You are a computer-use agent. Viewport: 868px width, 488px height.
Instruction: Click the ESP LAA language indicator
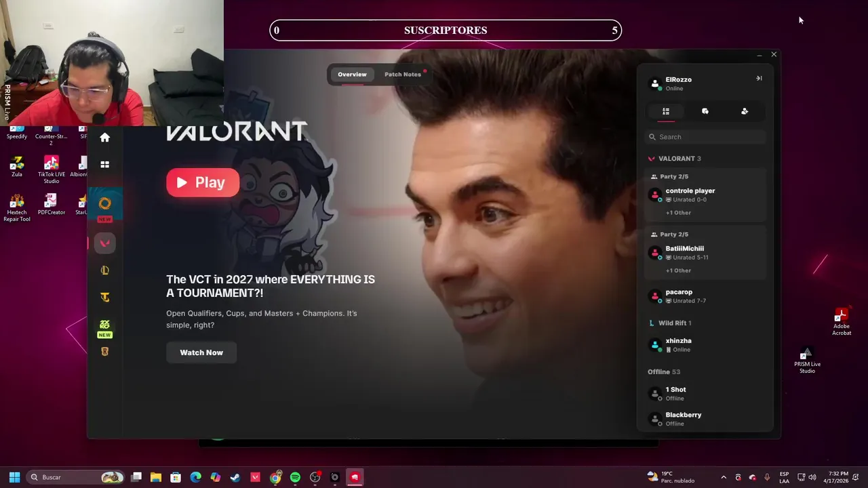click(785, 477)
